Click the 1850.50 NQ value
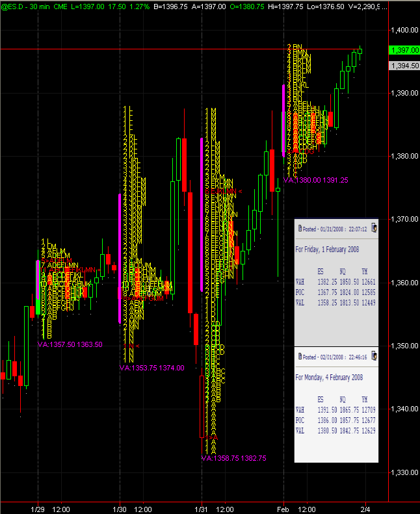Image resolution: width=420 pixels, height=514 pixels. pyautogui.click(x=350, y=282)
